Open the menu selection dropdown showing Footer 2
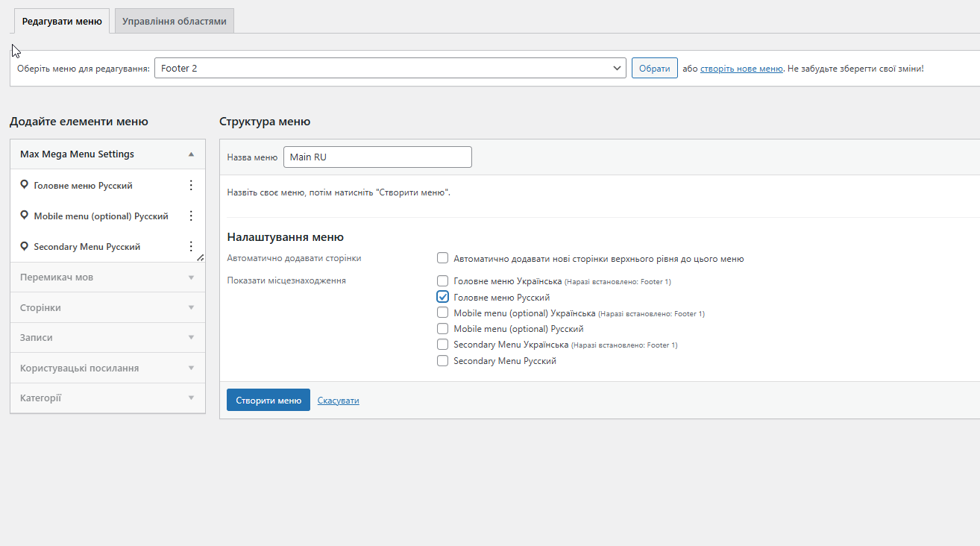 390,68
